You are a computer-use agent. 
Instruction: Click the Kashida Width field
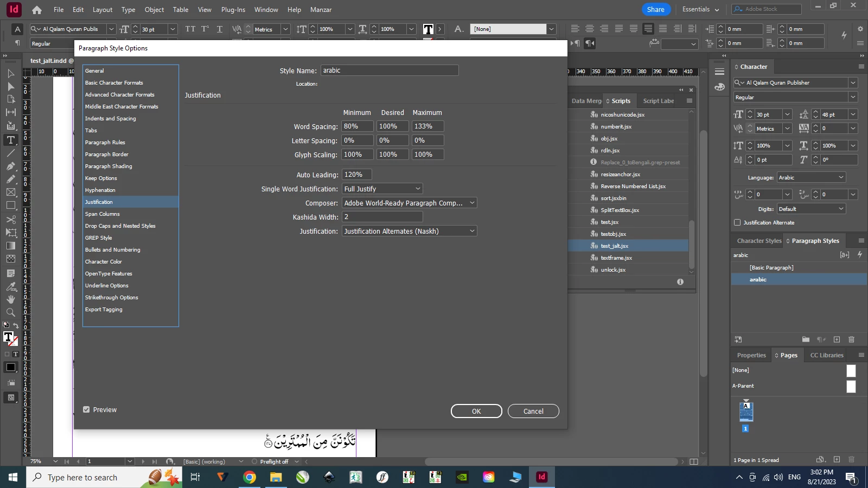click(x=382, y=217)
